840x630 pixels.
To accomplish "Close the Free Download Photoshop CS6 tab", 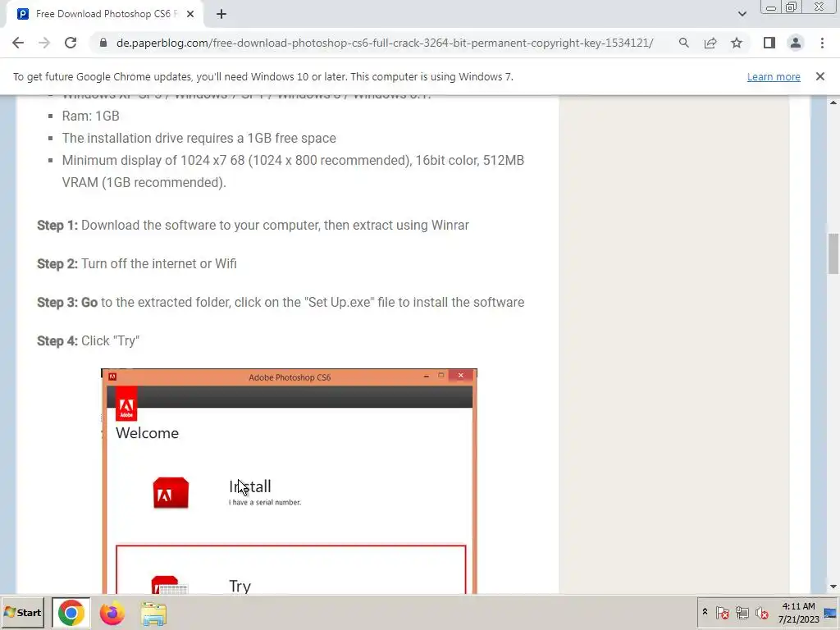I will tap(190, 14).
